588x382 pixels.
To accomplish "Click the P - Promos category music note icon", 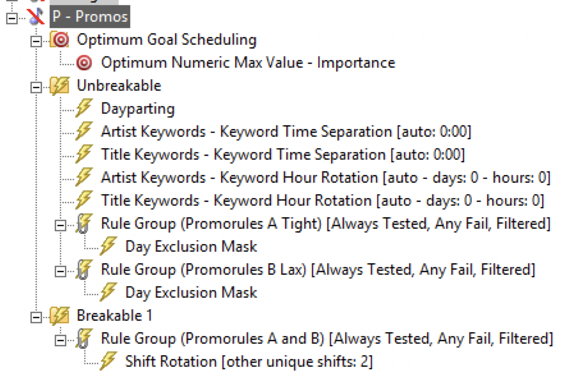I will click(x=35, y=17).
